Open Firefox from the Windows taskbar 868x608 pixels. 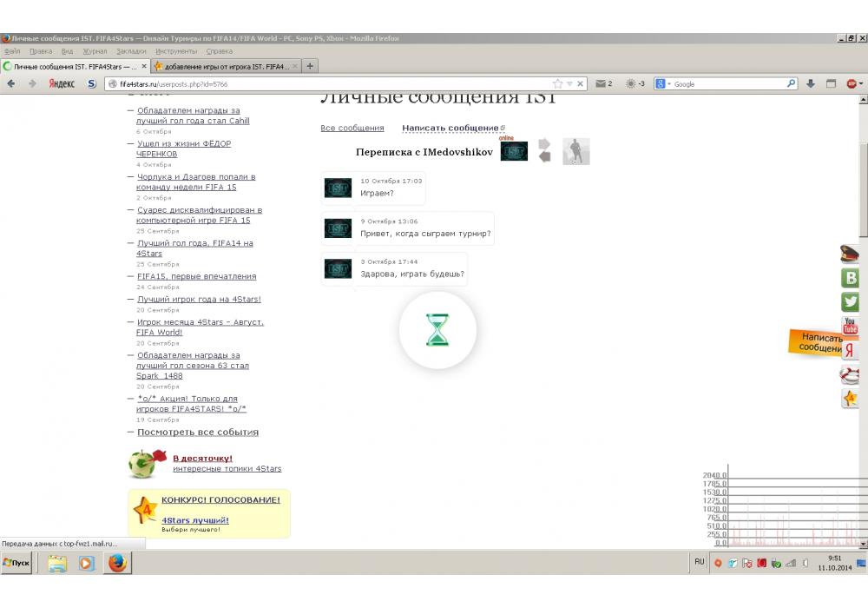[117, 563]
